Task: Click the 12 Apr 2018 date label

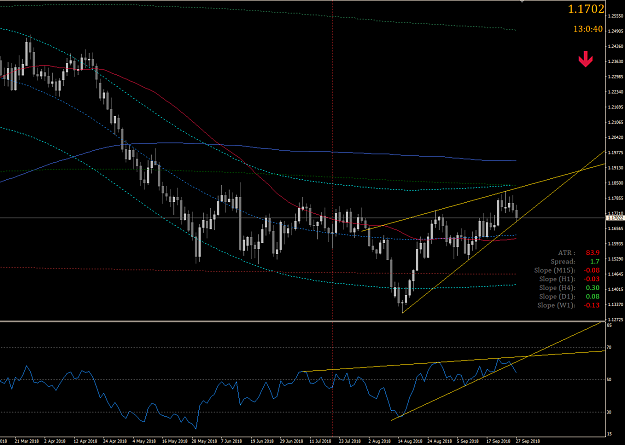Action: point(86,441)
